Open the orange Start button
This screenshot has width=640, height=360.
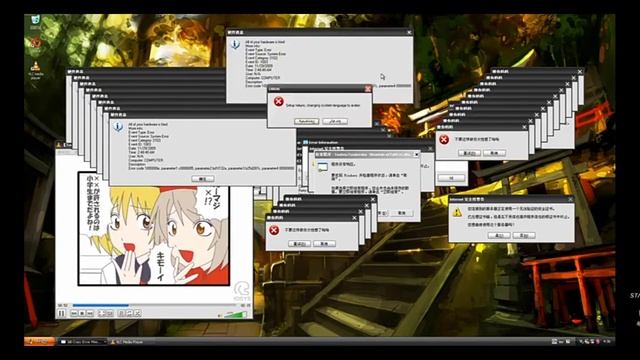40,341
